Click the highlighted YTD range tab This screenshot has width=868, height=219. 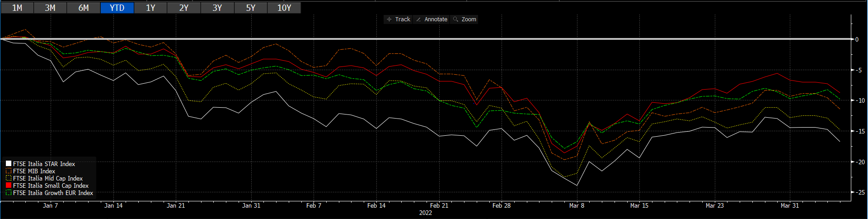[117, 8]
